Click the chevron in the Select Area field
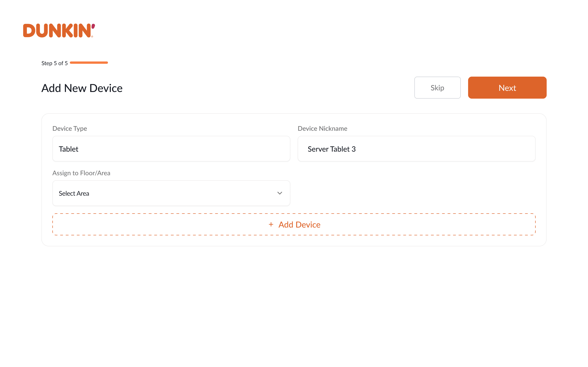588x367 pixels. tap(280, 193)
